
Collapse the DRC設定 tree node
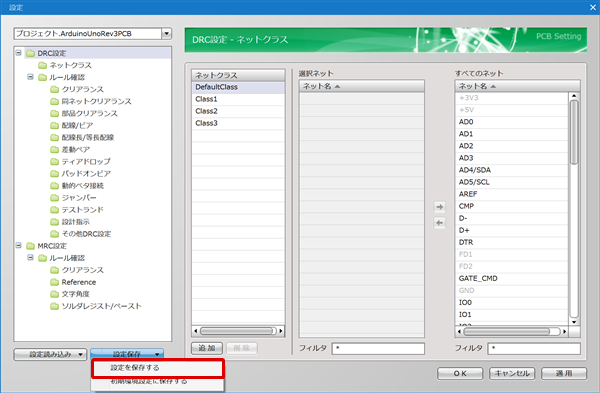click(x=18, y=52)
